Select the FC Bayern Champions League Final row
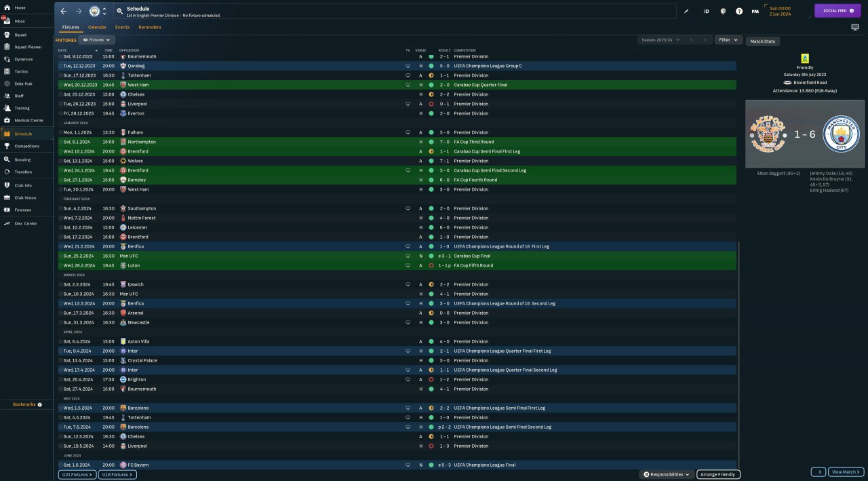Screen dimensions: 868x481 [397, 465]
